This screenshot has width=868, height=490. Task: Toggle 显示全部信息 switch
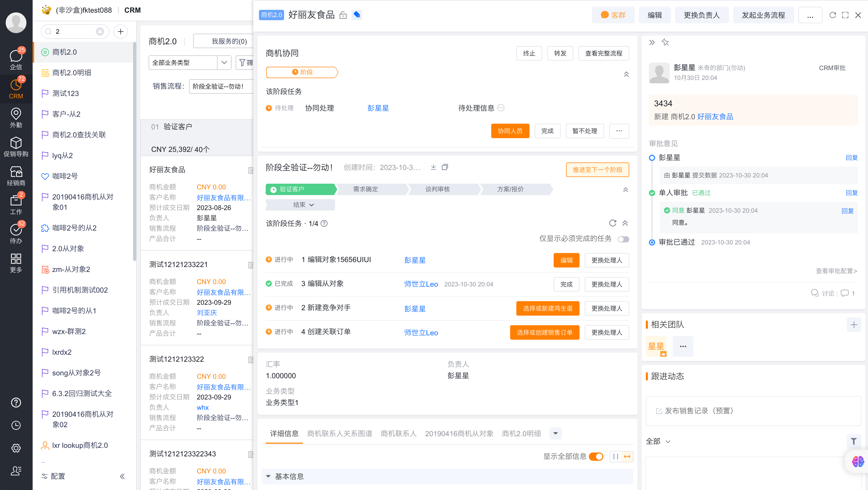coord(596,456)
